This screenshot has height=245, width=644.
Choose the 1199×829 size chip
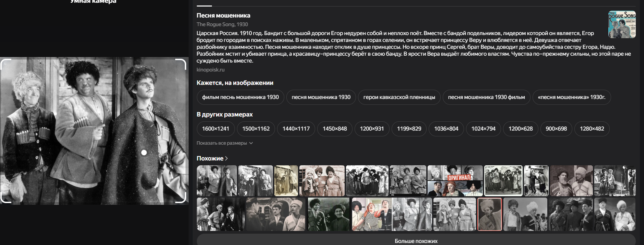pos(409,129)
